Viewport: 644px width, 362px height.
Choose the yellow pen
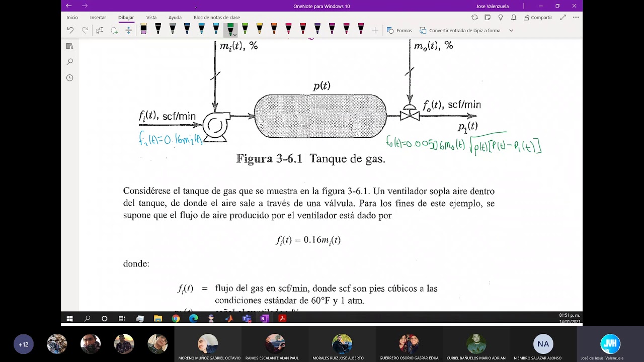coord(260,30)
